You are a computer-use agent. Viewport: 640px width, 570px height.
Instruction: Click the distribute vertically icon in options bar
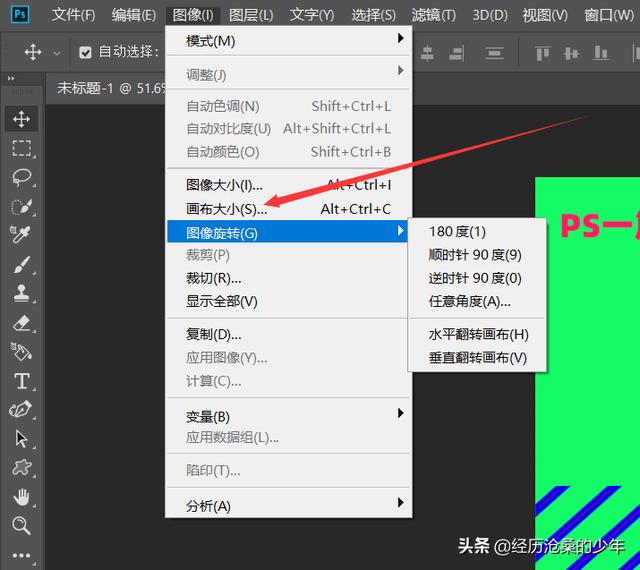pyautogui.click(x=494, y=53)
